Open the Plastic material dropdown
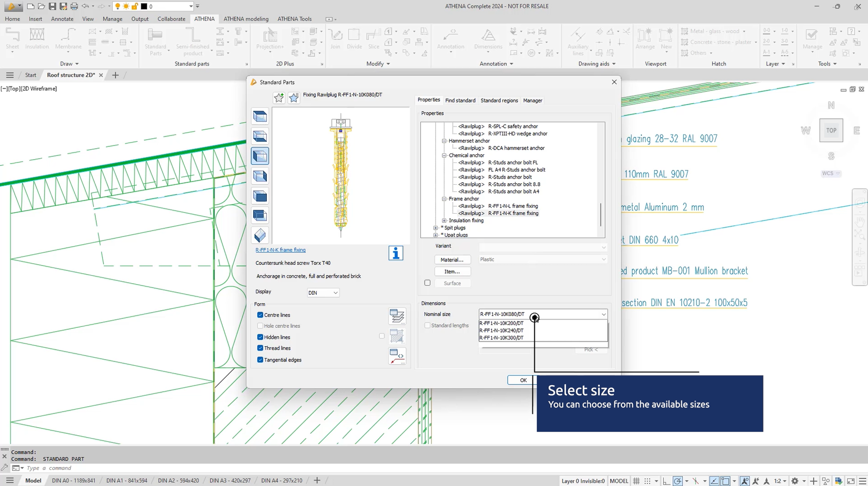 click(x=543, y=260)
